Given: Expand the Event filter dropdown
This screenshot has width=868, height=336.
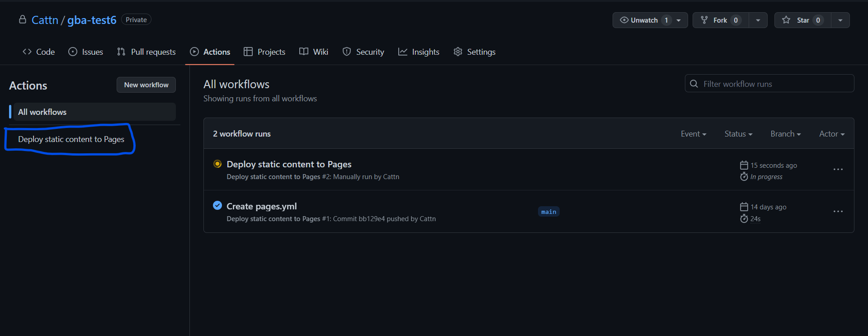Looking at the screenshot, I should pyautogui.click(x=693, y=134).
